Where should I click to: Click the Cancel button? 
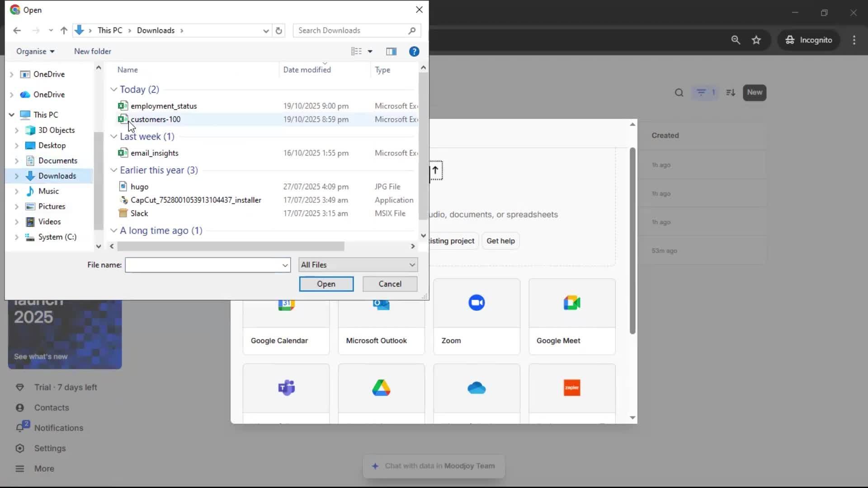(x=390, y=284)
